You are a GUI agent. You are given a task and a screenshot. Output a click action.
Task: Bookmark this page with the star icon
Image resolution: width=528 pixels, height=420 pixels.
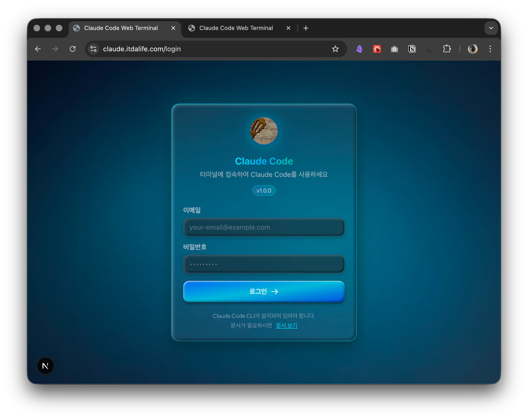tap(335, 49)
